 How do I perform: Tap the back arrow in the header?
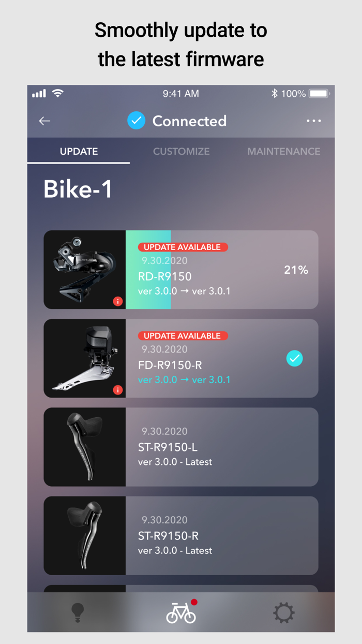44,121
